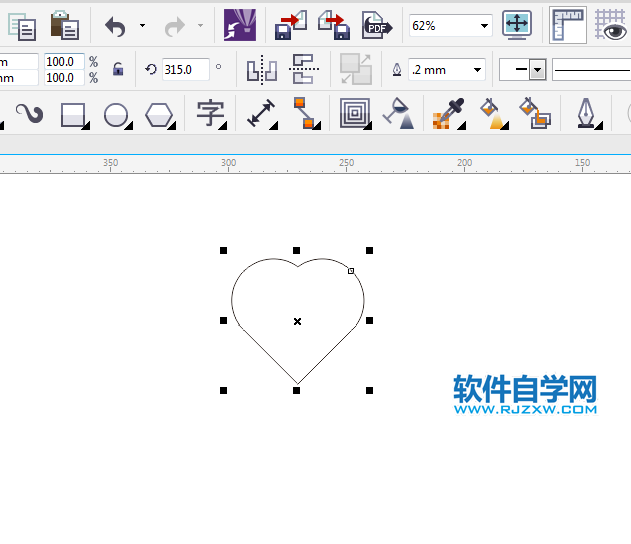Click the greyed Redo arrow

(174, 27)
